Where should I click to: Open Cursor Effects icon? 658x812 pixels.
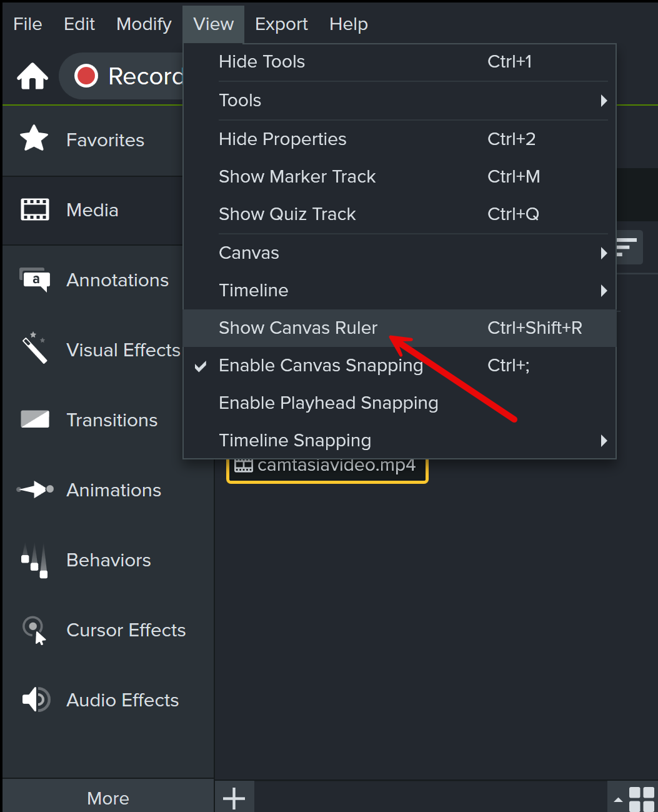coord(35,630)
